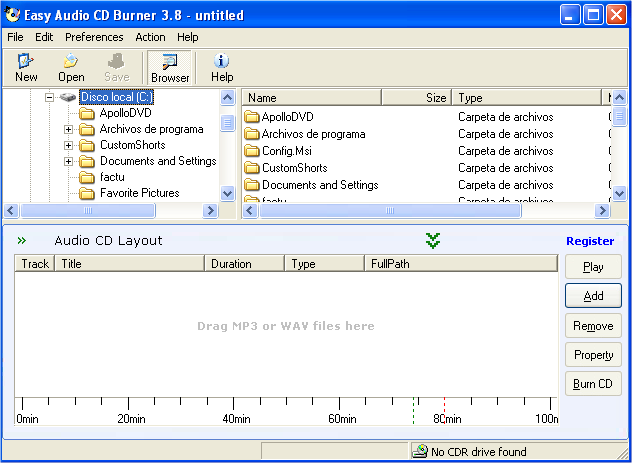Viewport: 632px width, 463px height.
Task: Select Config.Msi in the file list
Action: tap(287, 151)
